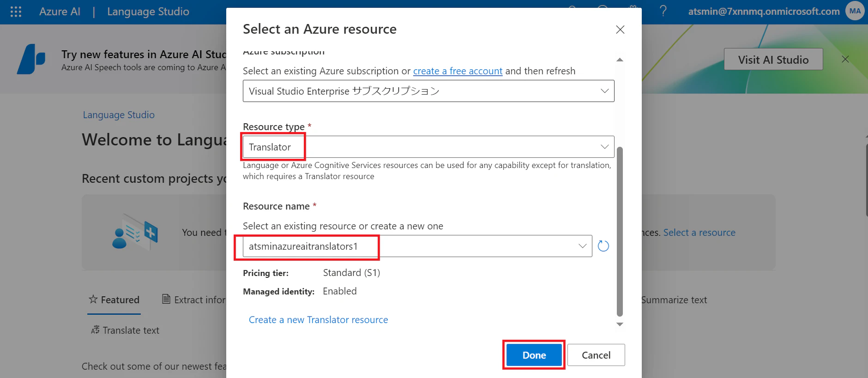Click Azure AI in the header

click(60, 12)
